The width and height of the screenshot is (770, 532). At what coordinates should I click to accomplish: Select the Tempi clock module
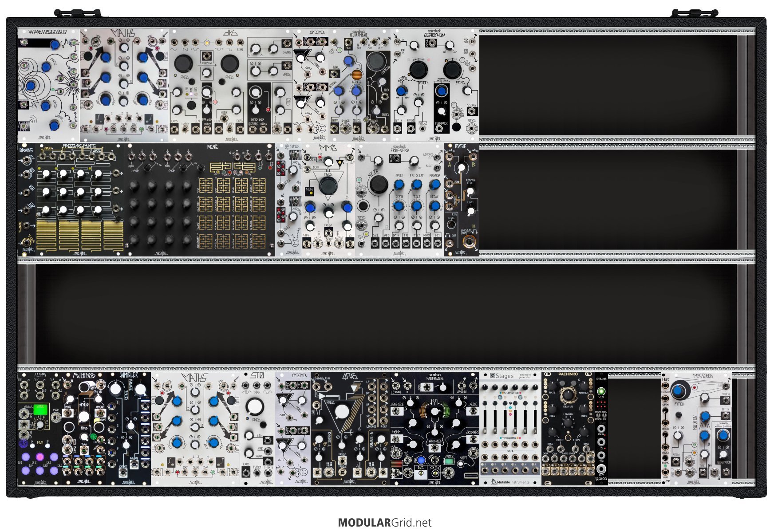[40, 429]
